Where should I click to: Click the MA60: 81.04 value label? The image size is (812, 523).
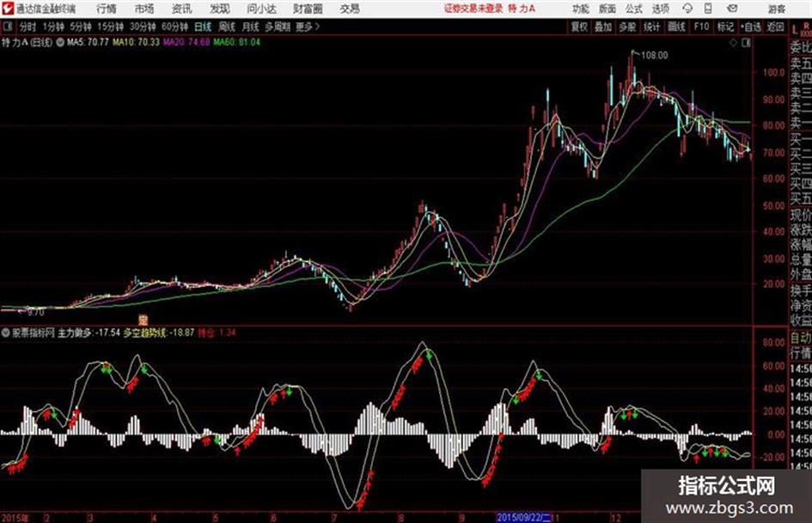(x=236, y=42)
